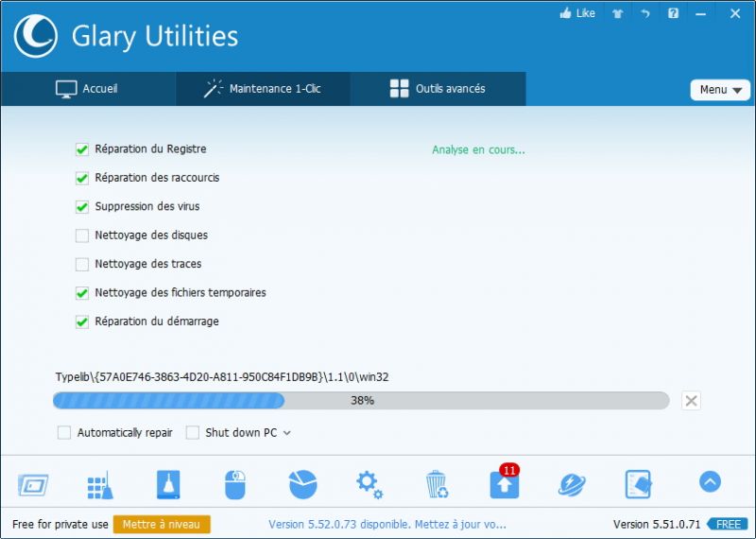Image resolution: width=756 pixels, height=539 pixels.
Task: Switch to the Accueil tab
Action: click(87, 89)
